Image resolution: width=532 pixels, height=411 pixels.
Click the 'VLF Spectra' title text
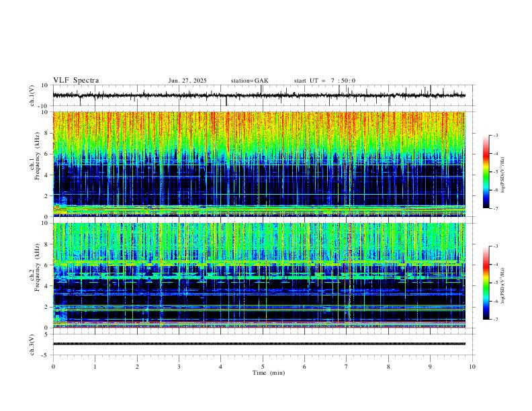pyautogui.click(x=76, y=81)
